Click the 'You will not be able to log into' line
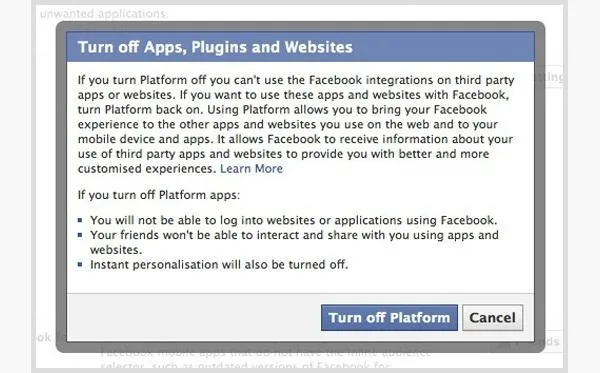600x373 pixels. 293,220
